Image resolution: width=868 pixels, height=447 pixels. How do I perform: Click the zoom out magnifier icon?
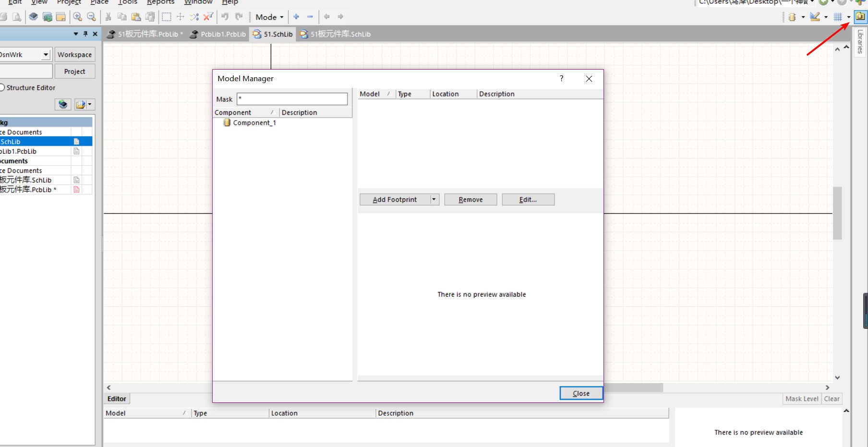pyautogui.click(x=91, y=17)
